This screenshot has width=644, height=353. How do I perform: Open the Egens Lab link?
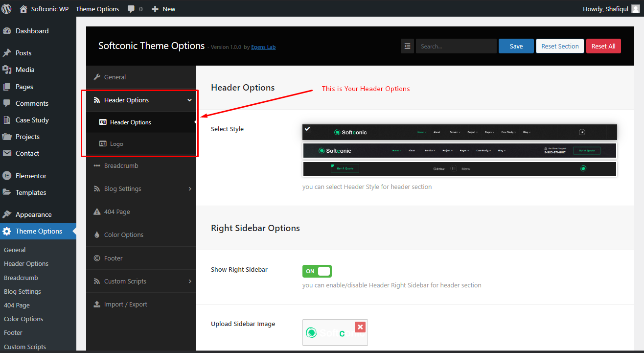tap(263, 47)
